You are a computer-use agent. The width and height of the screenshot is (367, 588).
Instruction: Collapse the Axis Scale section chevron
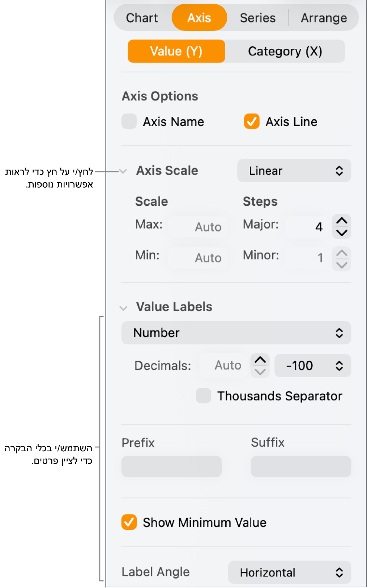(123, 171)
